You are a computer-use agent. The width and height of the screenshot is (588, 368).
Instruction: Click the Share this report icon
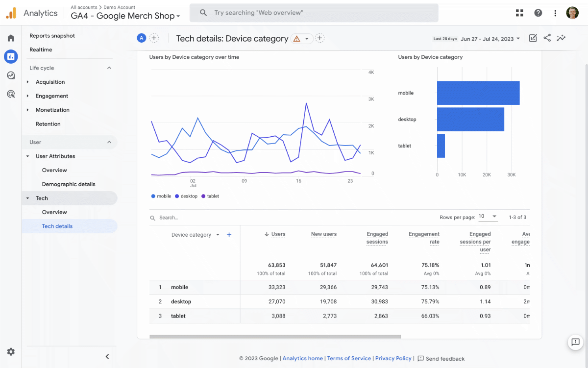[x=547, y=38]
